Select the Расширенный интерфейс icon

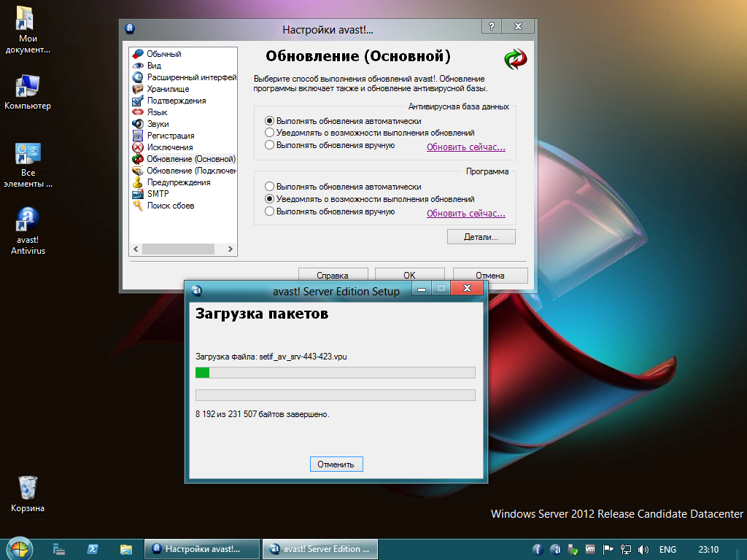coord(138,77)
